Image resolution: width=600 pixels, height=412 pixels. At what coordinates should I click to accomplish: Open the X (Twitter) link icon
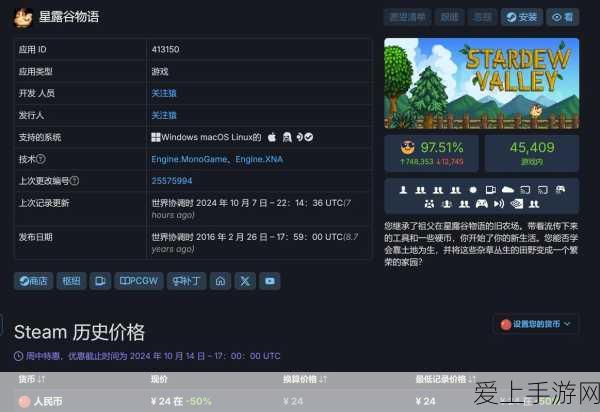(x=245, y=281)
